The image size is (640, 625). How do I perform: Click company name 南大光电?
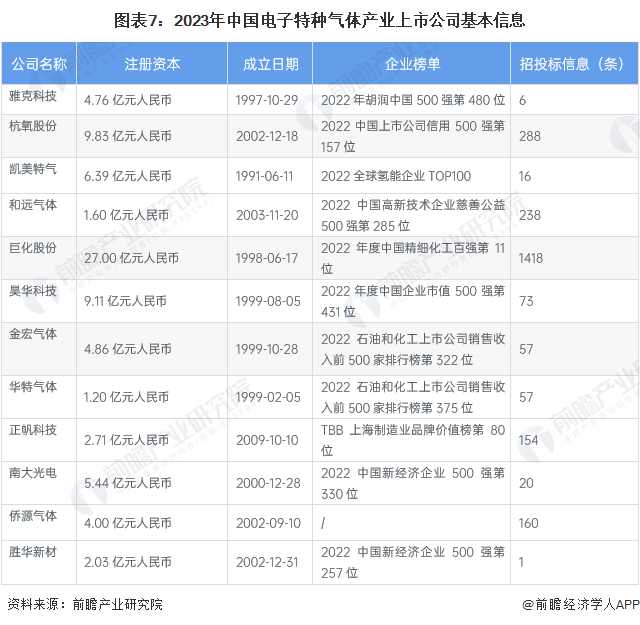[x=33, y=473]
